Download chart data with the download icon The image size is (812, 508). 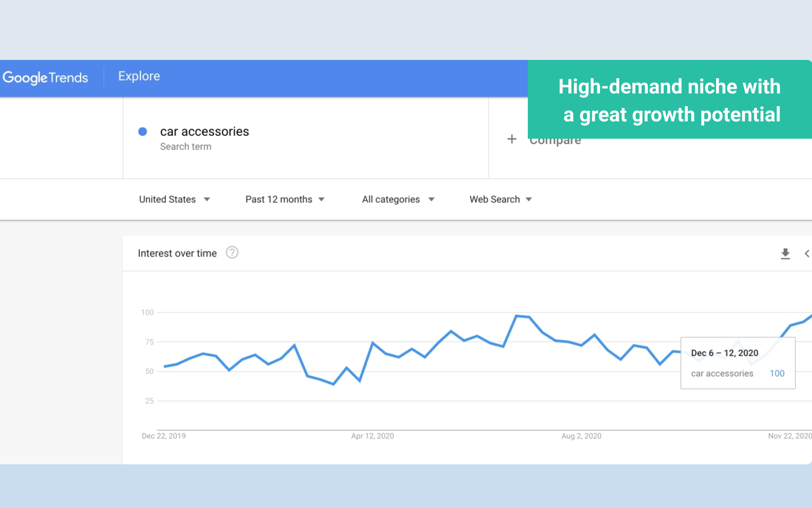coord(785,253)
